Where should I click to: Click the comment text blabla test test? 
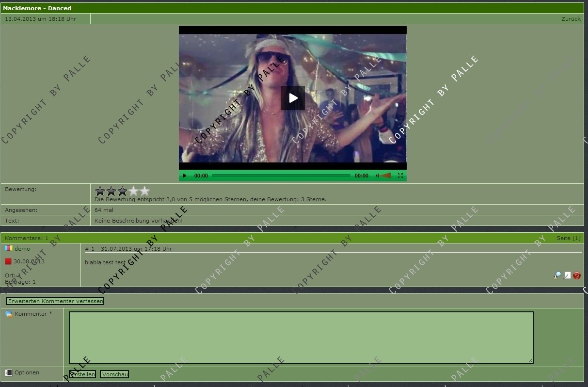point(105,262)
